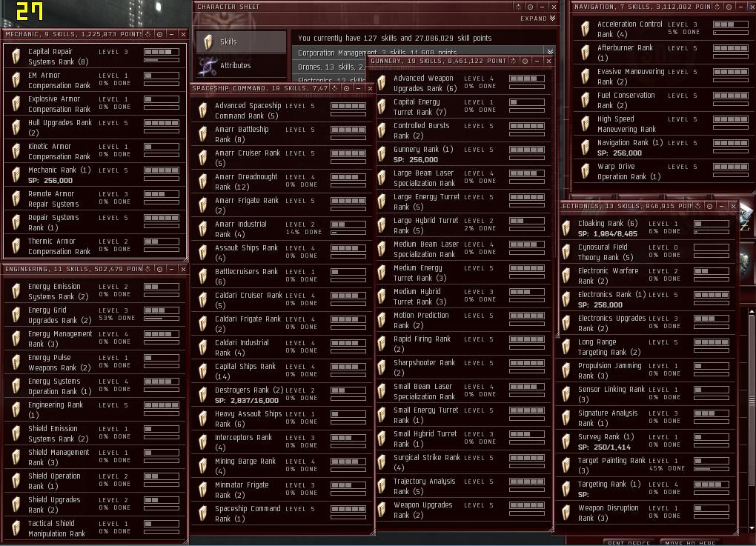The height and width of the screenshot is (546, 756).
Task: Click the Attributes DNA helix icon
Action: point(208,66)
